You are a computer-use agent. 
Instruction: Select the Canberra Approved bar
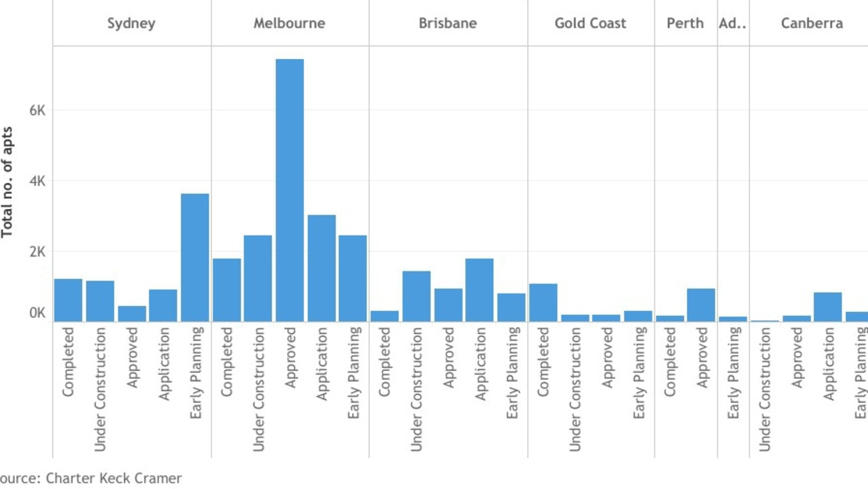pos(796,319)
